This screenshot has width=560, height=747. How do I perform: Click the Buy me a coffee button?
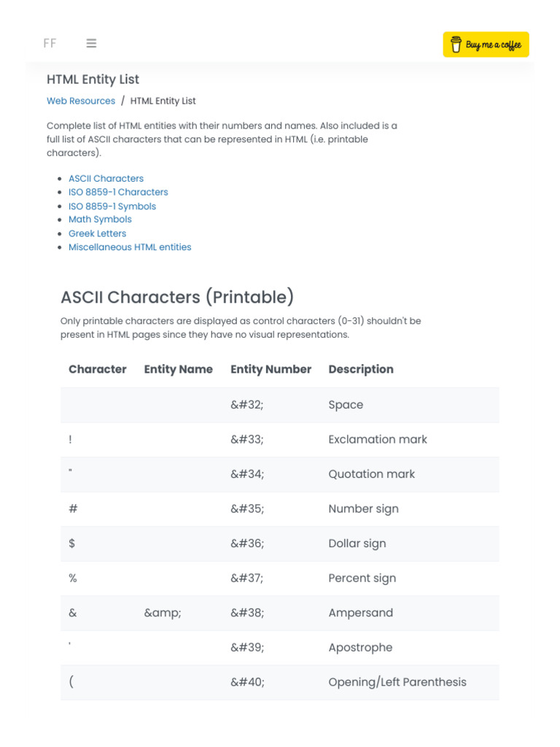coord(486,44)
